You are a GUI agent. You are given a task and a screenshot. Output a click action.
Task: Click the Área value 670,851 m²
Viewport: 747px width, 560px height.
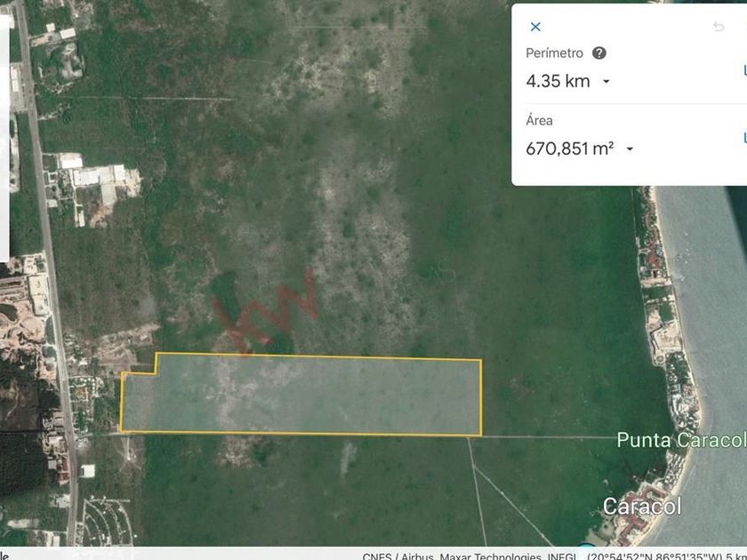(x=569, y=148)
